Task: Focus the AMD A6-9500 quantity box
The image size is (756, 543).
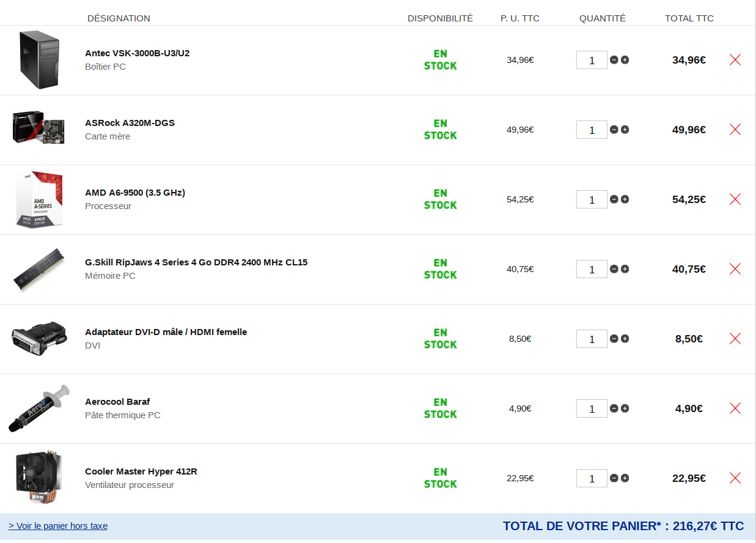Action: [x=592, y=199]
